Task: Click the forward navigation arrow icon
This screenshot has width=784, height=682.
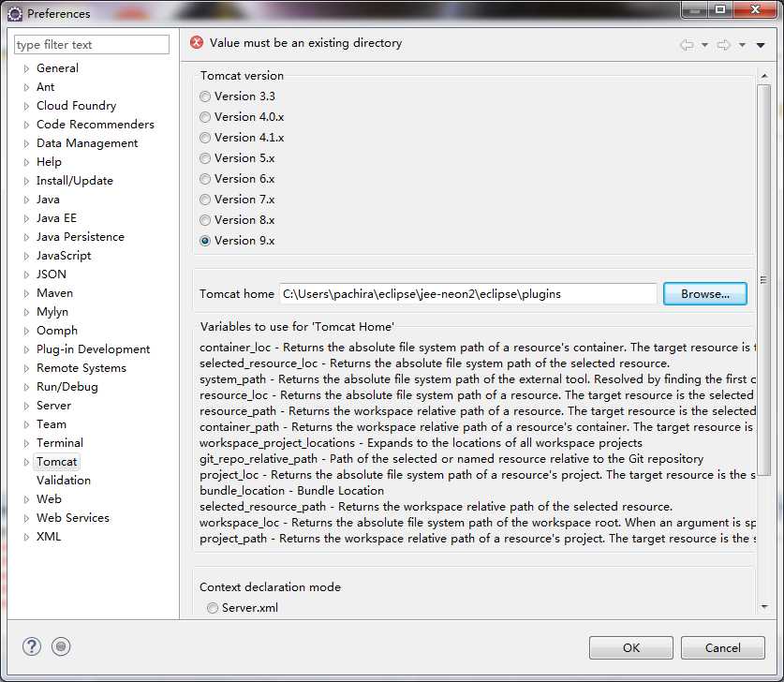Action: [723, 45]
